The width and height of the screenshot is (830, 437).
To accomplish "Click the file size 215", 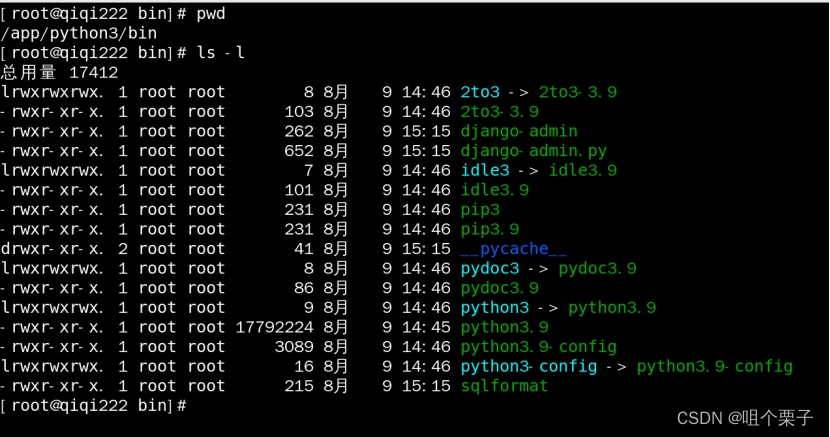I will tap(299, 386).
